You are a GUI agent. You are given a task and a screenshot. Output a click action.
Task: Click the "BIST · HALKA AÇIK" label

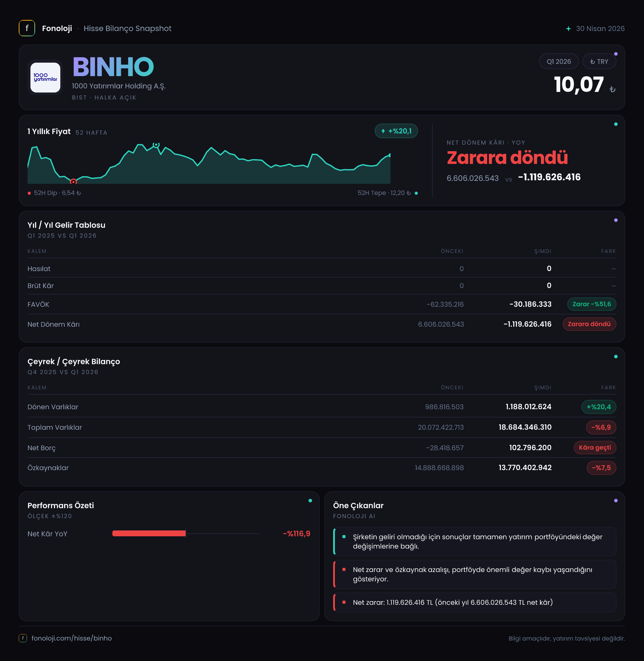point(104,98)
